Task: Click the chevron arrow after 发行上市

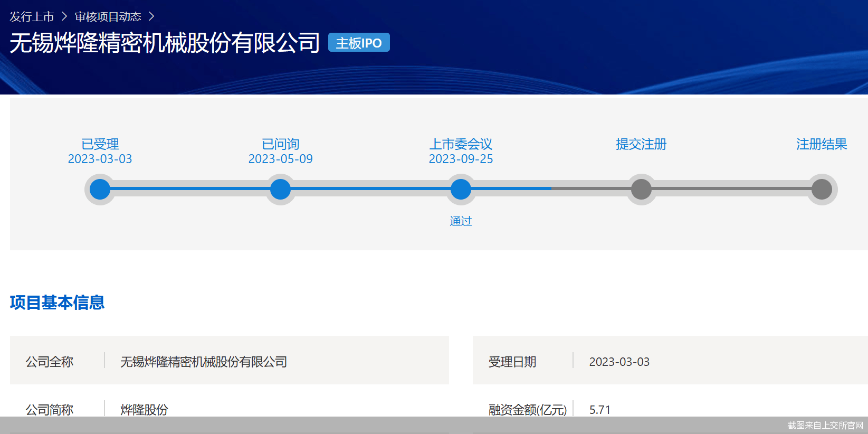Action: [64, 17]
